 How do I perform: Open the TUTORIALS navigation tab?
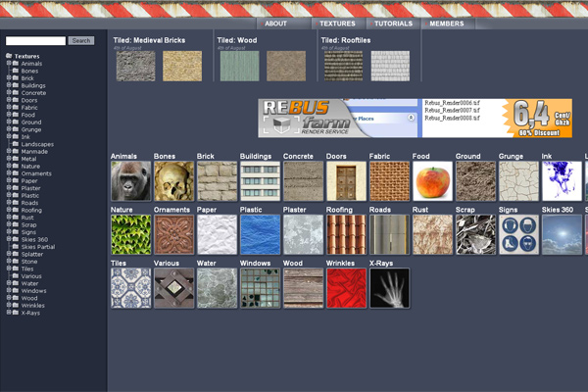(x=393, y=24)
